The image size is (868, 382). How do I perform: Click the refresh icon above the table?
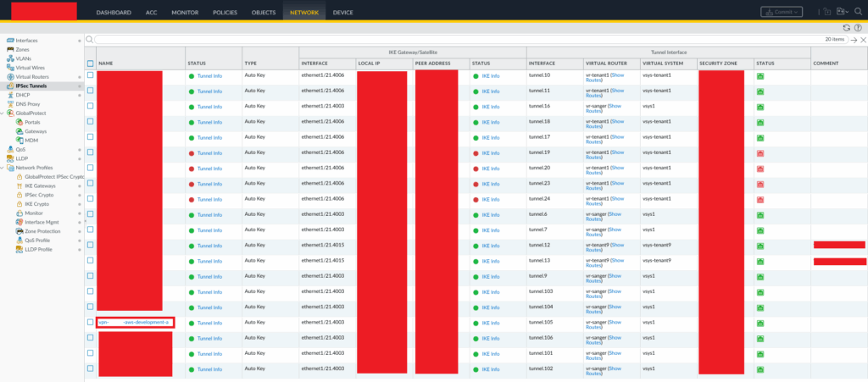846,28
